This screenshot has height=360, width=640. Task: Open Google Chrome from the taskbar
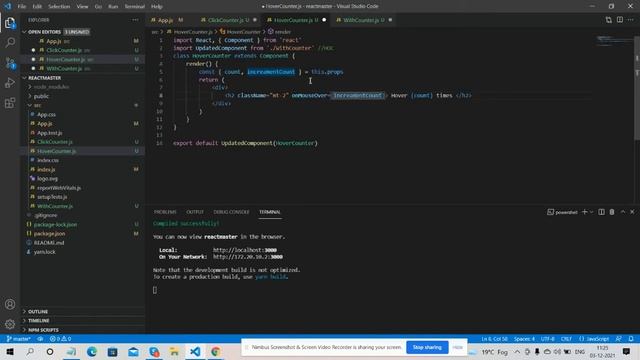(x=216, y=351)
